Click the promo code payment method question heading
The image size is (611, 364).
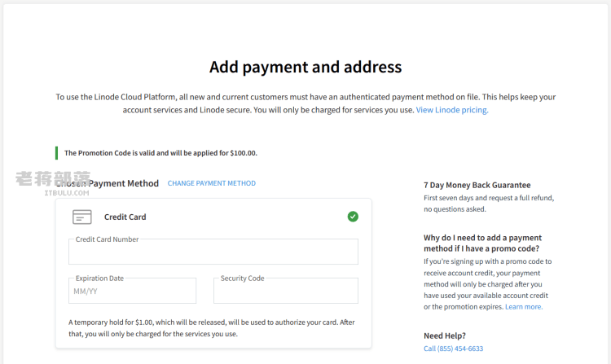tap(482, 243)
